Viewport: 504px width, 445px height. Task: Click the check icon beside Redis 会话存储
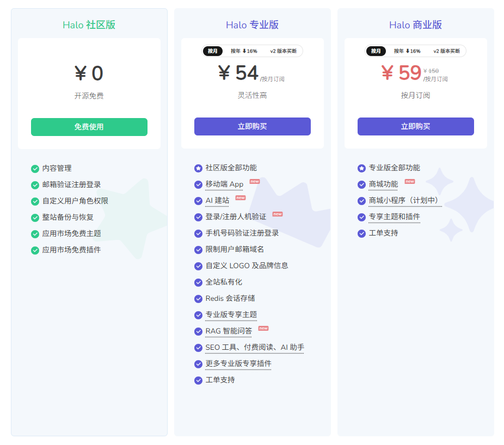coord(198,299)
